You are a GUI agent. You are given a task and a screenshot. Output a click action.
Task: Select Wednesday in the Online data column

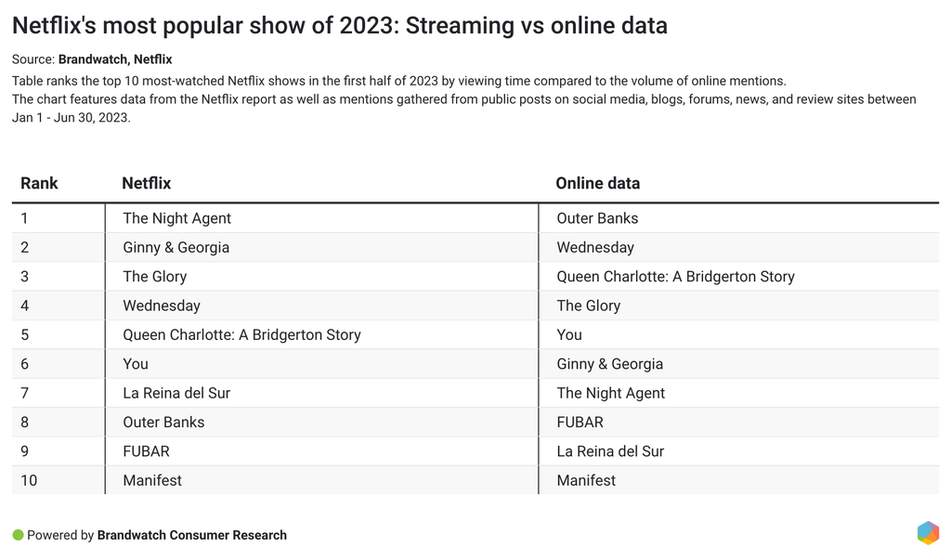pyautogui.click(x=595, y=247)
